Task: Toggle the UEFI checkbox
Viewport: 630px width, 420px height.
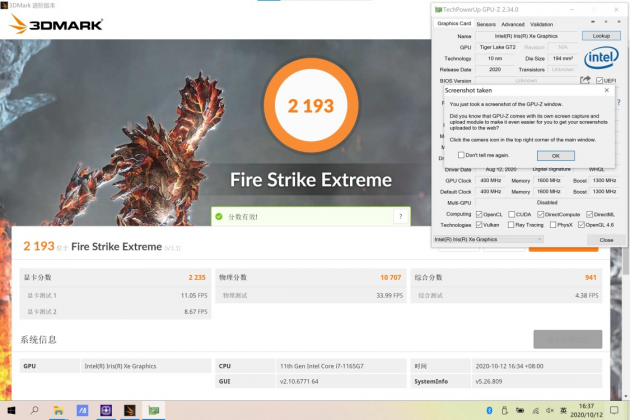Action: point(599,81)
